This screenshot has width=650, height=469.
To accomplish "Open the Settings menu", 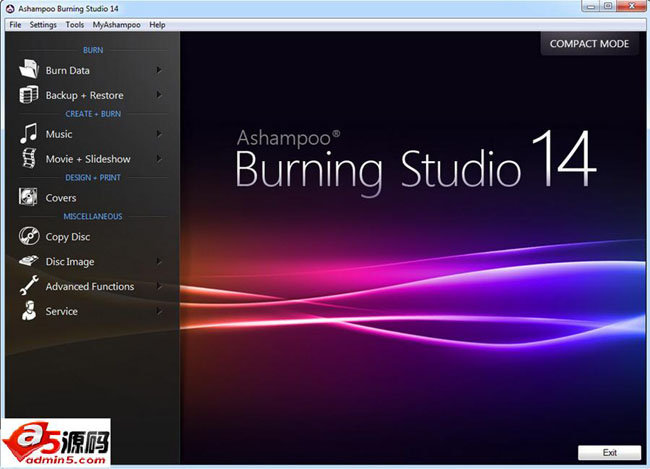I will (x=43, y=25).
